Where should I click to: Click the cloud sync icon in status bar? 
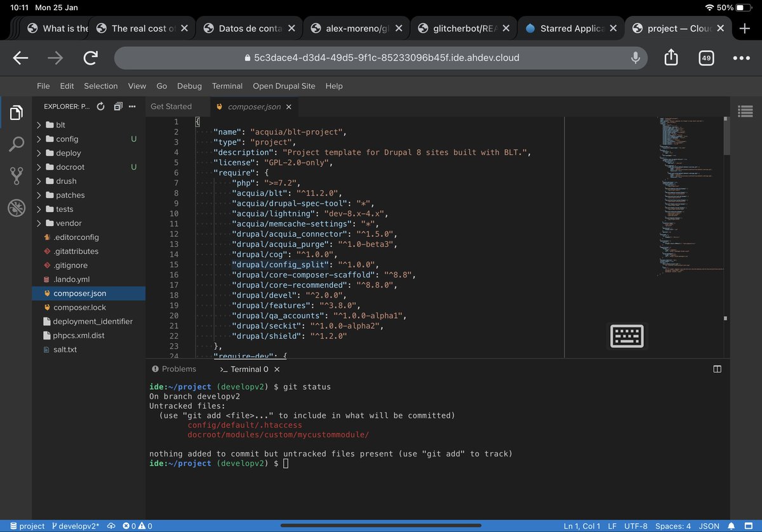[x=111, y=526]
